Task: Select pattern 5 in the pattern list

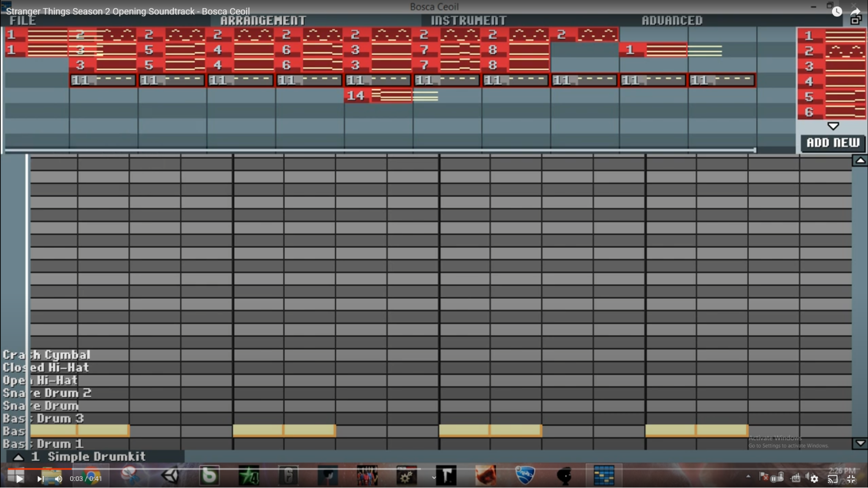Action: [x=832, y=97]
